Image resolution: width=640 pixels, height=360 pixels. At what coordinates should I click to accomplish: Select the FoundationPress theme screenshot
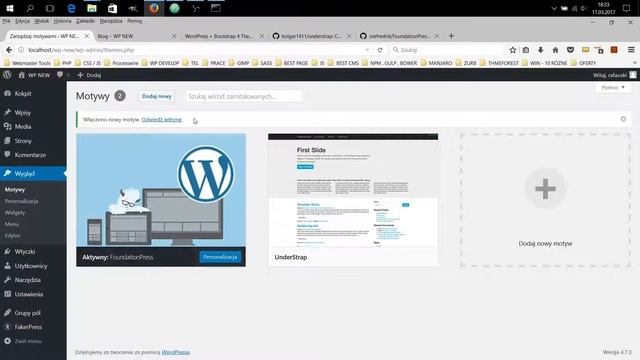coord(161,190)
